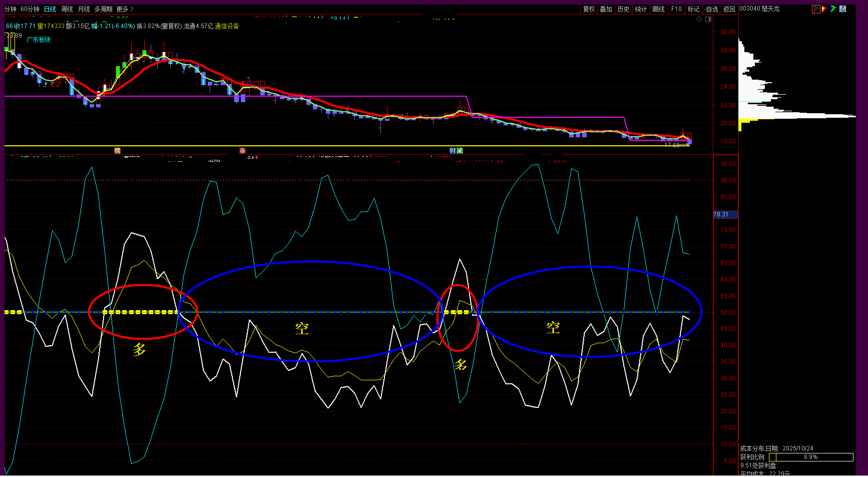Click the 9.51处获利盘 label
Image resolution: width=868 pixels, height=477 pixels.
pyautogui.click(x=759, y=465)
